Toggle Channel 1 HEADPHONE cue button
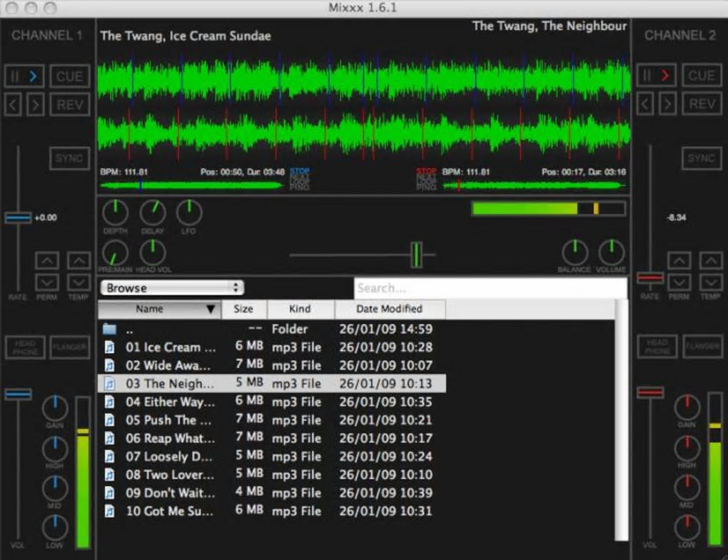728x560 pixels. pyautogui.click(x=25, y=347)
